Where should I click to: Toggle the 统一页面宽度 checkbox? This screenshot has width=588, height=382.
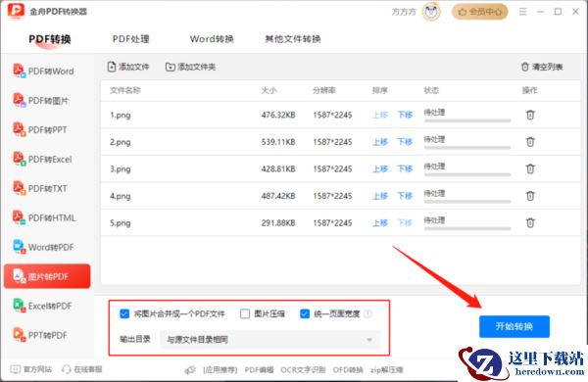[305, 313]
